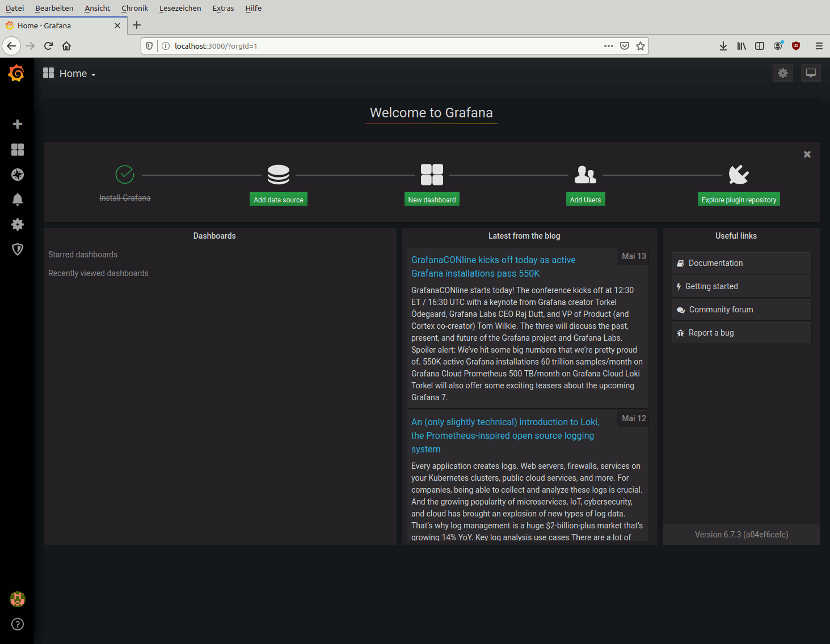The image size is (830, 644).
Task: Open the Hilfe menu
Action: (254, 8)
